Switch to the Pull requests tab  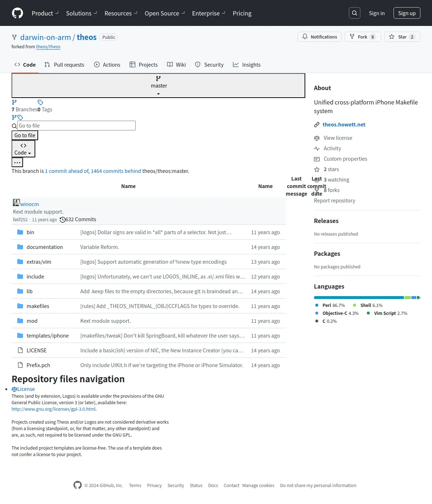click(64, 65)
